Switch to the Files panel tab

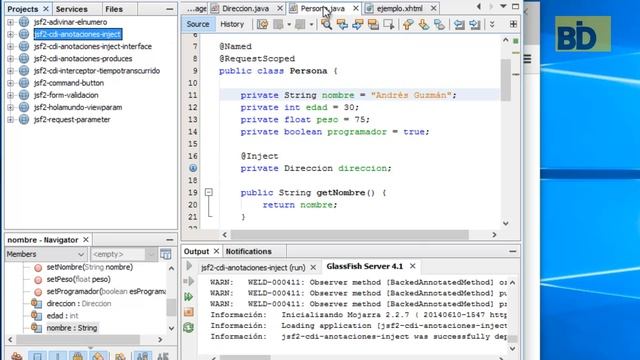coord(114,9)
